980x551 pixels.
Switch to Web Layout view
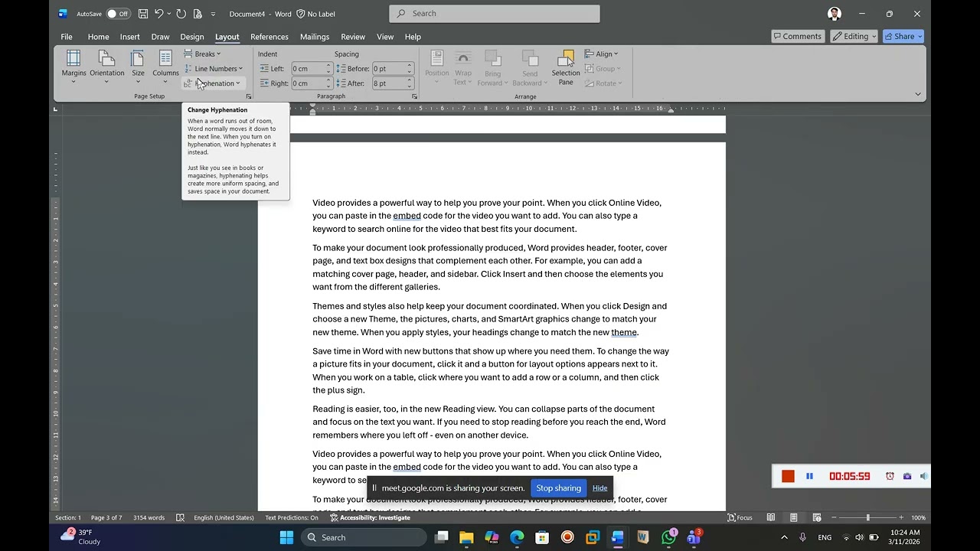coord(817,517)
